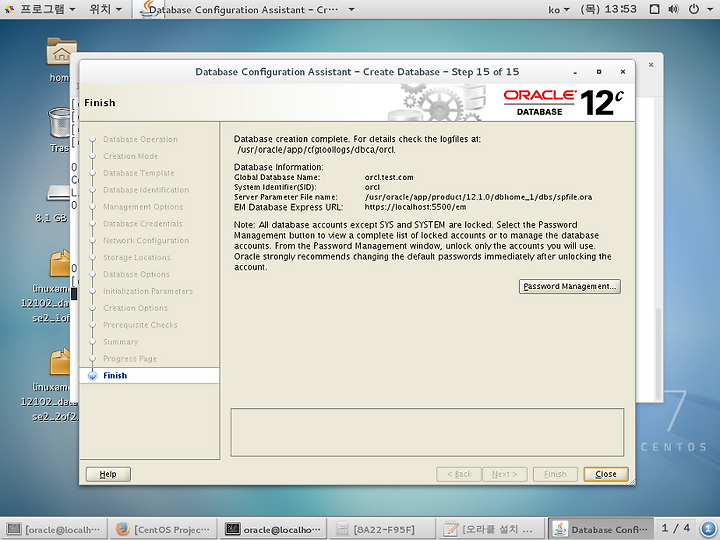The width and height of the screenshot is (720, 540).
Task: Click the scrollbar of the background window
Action: tap(658, 353)
